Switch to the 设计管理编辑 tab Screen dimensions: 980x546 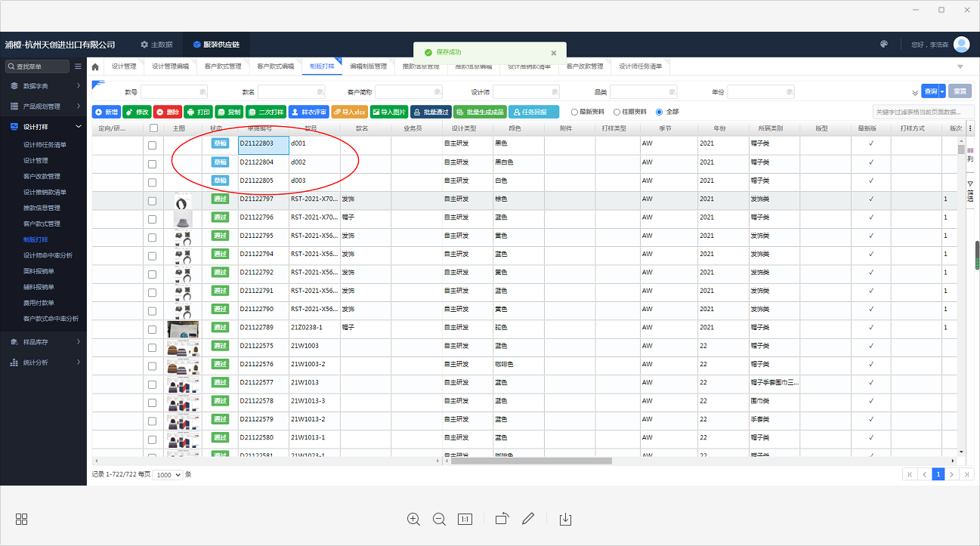click(170, 66)
